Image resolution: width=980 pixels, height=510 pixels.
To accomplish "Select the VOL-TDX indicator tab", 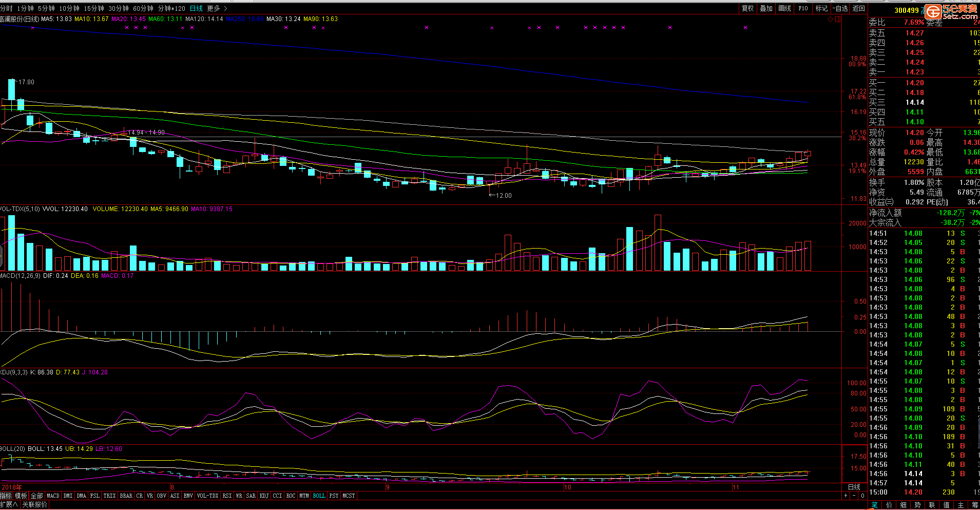I will (x=208, y=496).
